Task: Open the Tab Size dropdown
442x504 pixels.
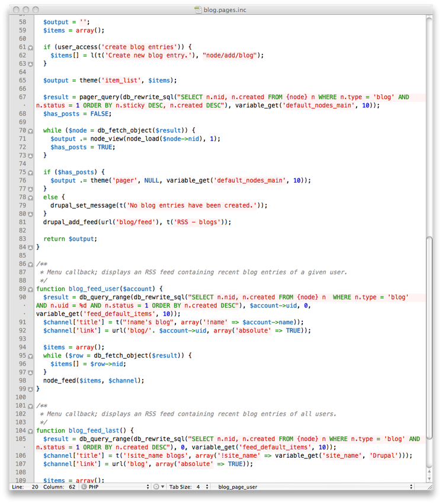Action: (x=189, y=487)
